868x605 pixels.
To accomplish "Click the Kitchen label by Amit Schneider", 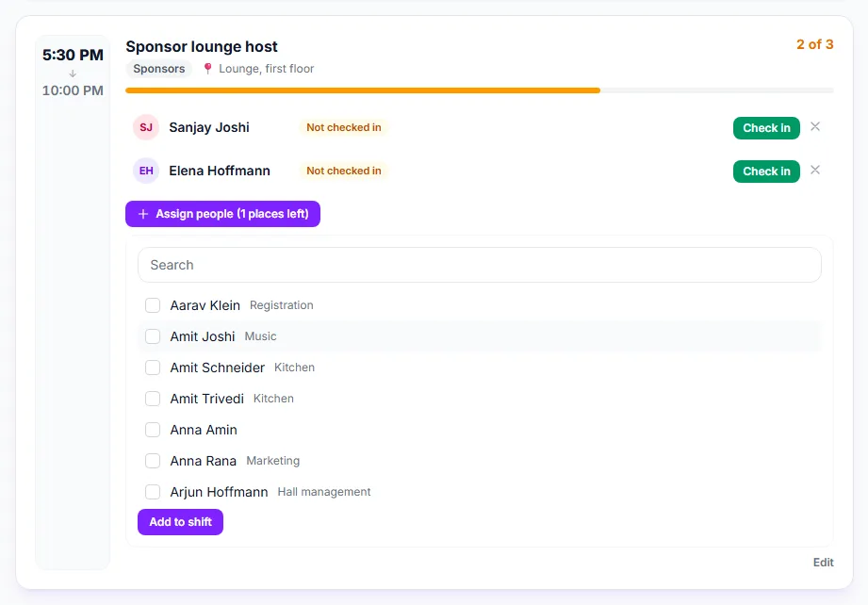I will click(x=294, y=368).
